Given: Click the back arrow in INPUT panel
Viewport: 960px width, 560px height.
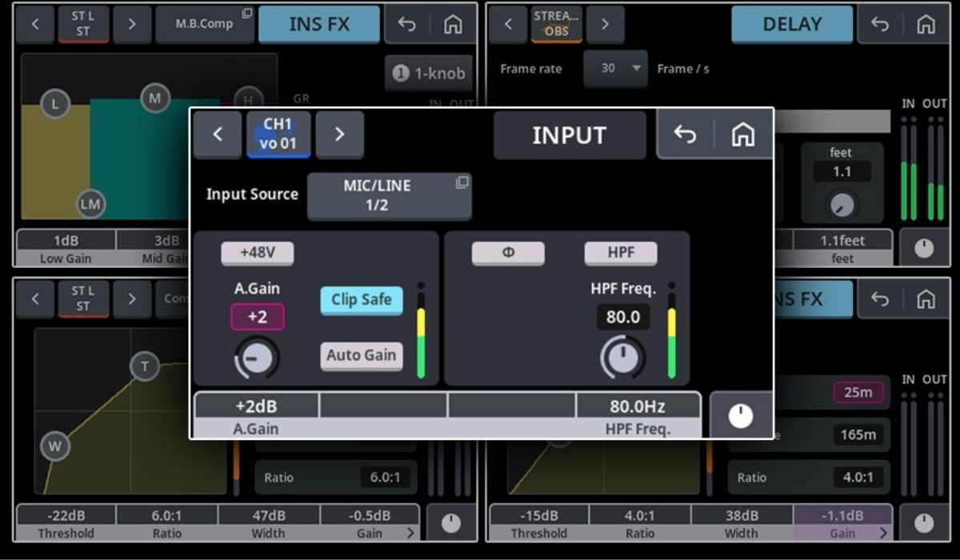Looking at the screenshot, I should pos(686,135).
